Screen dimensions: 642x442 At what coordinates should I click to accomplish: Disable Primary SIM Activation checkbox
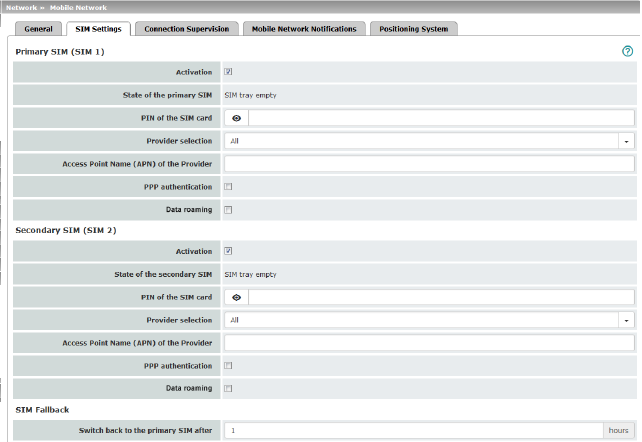228,72
